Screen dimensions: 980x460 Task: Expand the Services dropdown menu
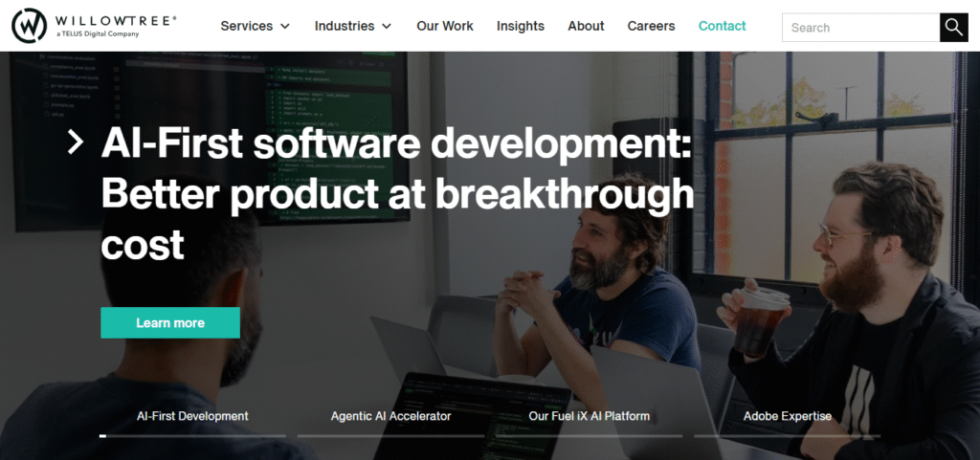pos(255,26)
